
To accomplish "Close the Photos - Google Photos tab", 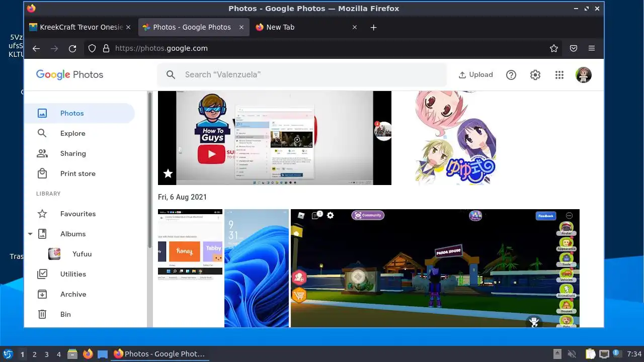I will pyautogui.click(x=242, y=27).
